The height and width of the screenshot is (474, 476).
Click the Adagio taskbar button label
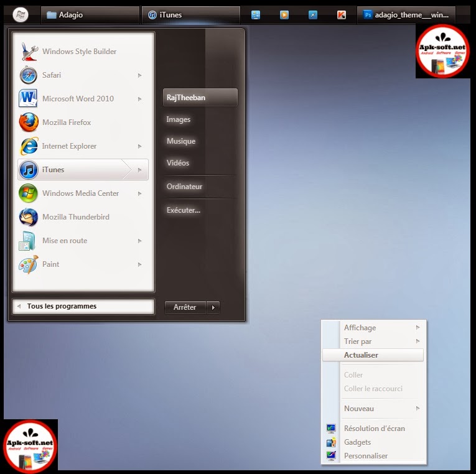(x=70, y=14)
